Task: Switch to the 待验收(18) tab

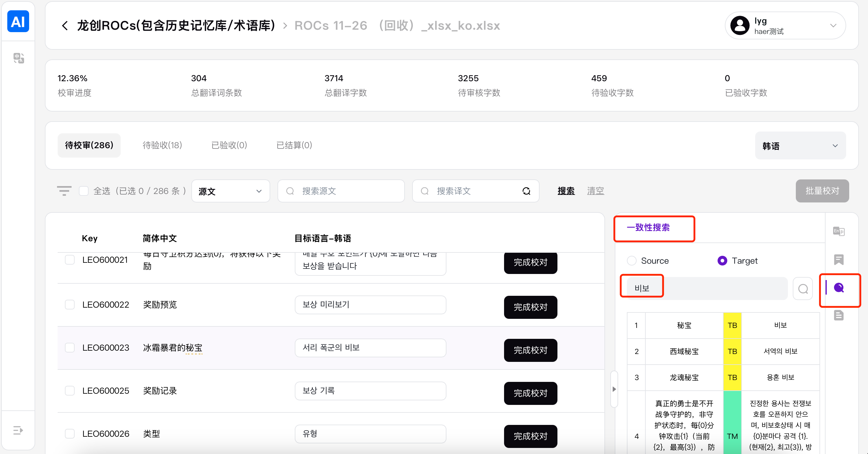Action: tap(162, 145)
